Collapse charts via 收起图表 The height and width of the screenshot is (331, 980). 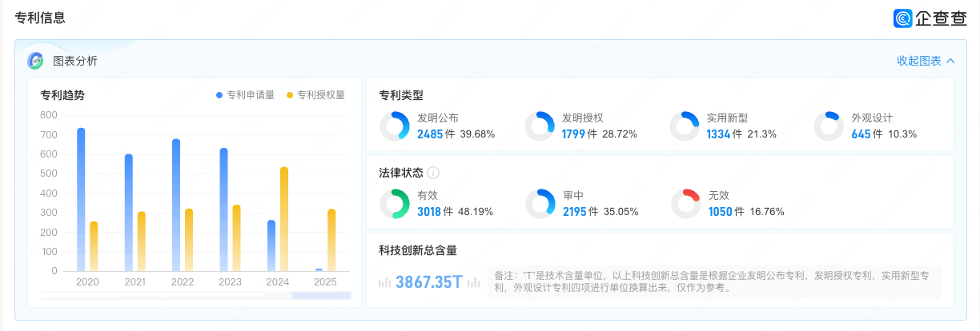tap(926, 61)
